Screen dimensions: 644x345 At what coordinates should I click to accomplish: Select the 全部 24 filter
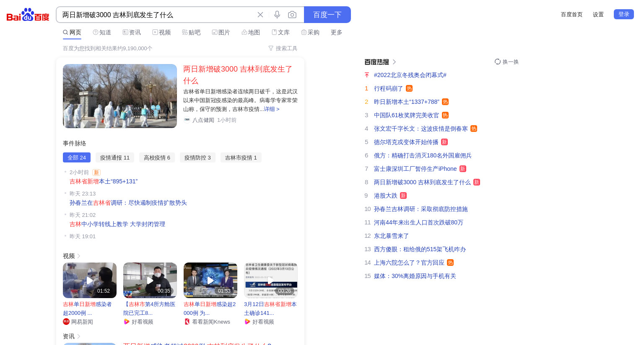pos(77,157)
